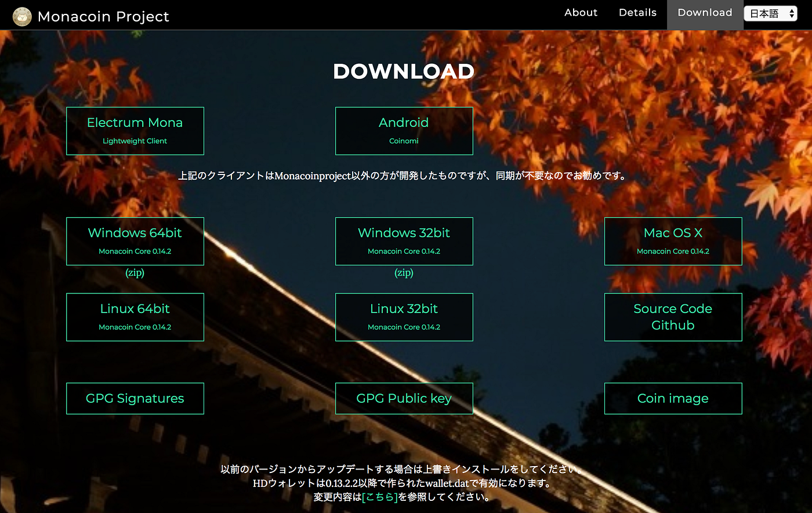The width and height of the screenshot is (812, 513).
Task: Download Mac OS X Monacoin Core
Action: click(x=673, y=241)
